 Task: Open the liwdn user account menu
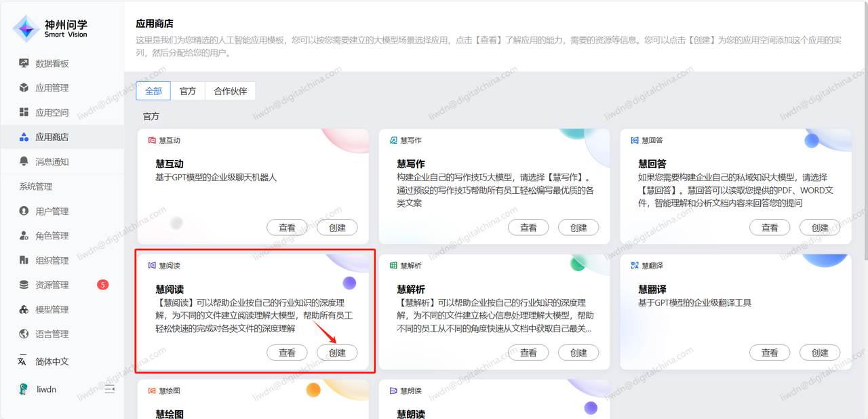point(46,389)
